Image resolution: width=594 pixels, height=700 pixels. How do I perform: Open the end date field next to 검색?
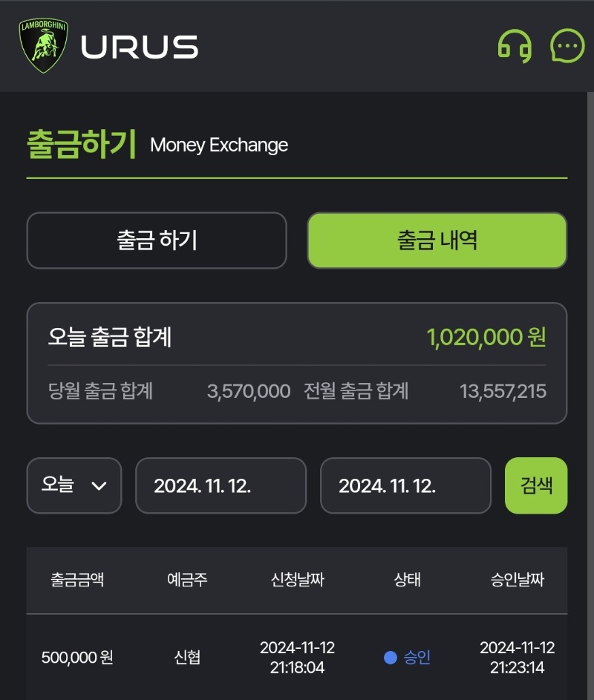405,485
